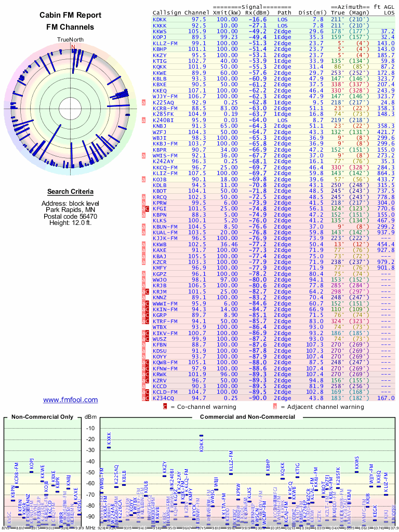This screenshot has width=399, height=532.
Task: Click adjacent channel warning icon beside KOJB
Action: [143, 180]
